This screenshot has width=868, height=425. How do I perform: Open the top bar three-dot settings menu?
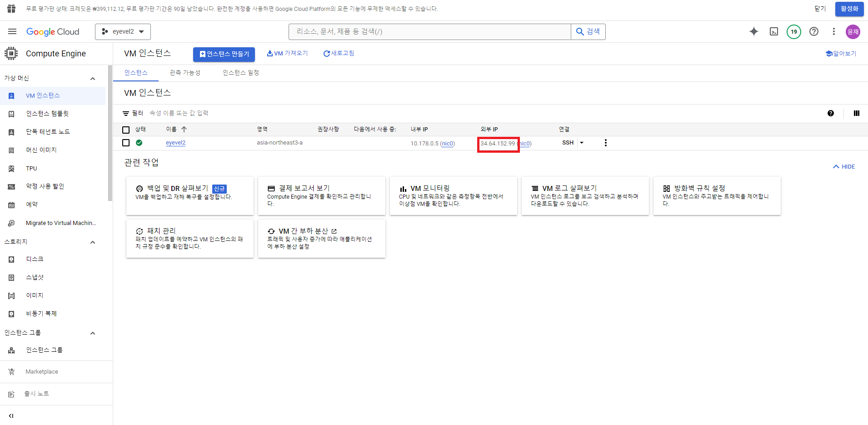pos(833,31)
